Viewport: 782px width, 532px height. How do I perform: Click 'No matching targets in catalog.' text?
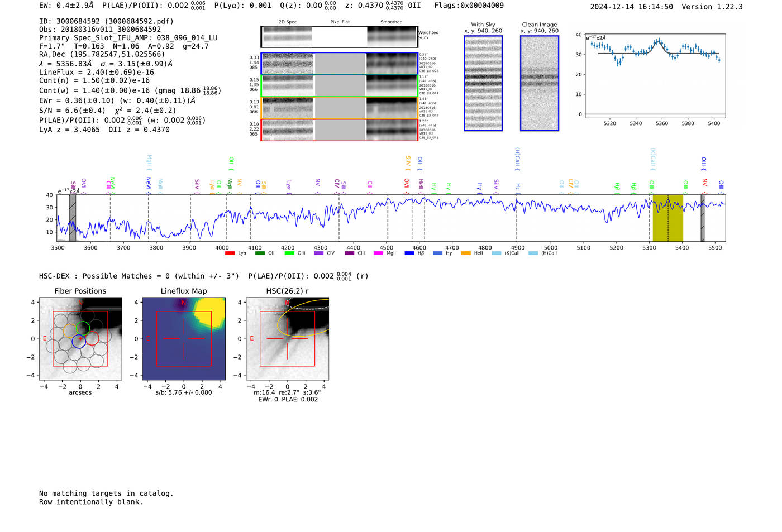pyautogui.click(x=106, y=493)
